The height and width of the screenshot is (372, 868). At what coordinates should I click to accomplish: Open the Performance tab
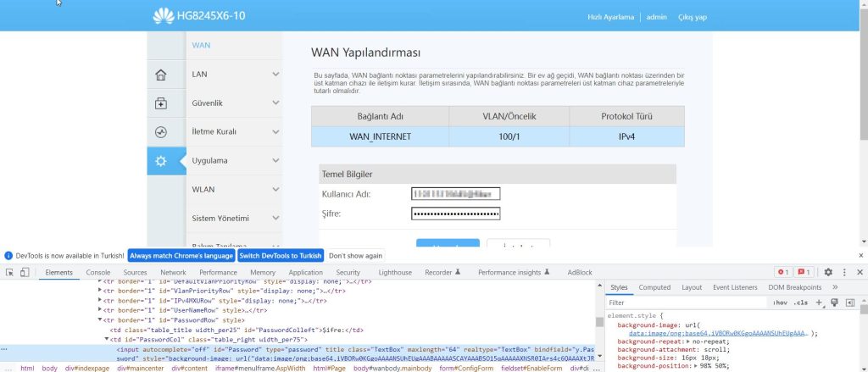[218, 272]
